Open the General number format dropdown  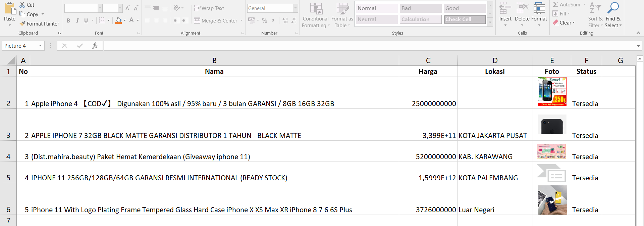point(296,8)
